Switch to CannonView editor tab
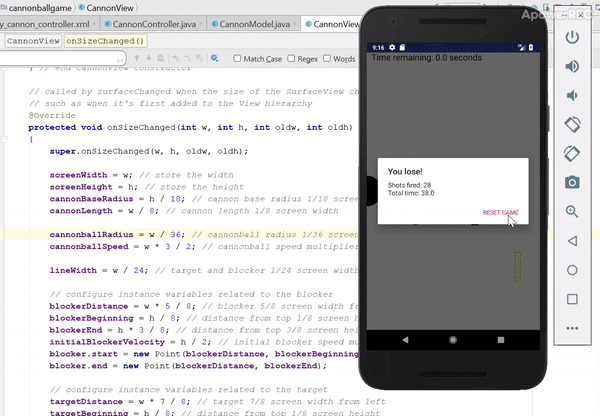This screenshot has width=600, height=416. (x=333, y=24)
